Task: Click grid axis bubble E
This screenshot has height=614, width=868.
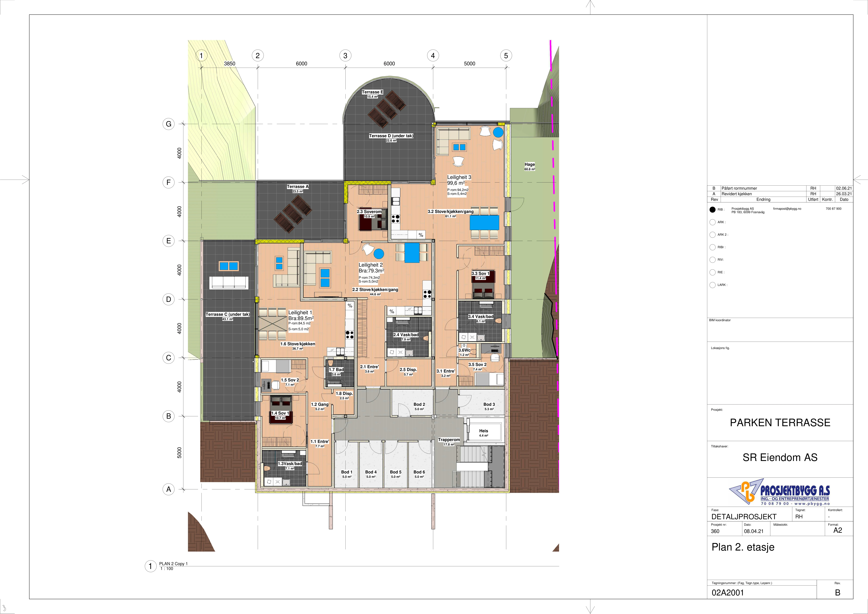Action: pyautogui.click(x=169, y=241)
